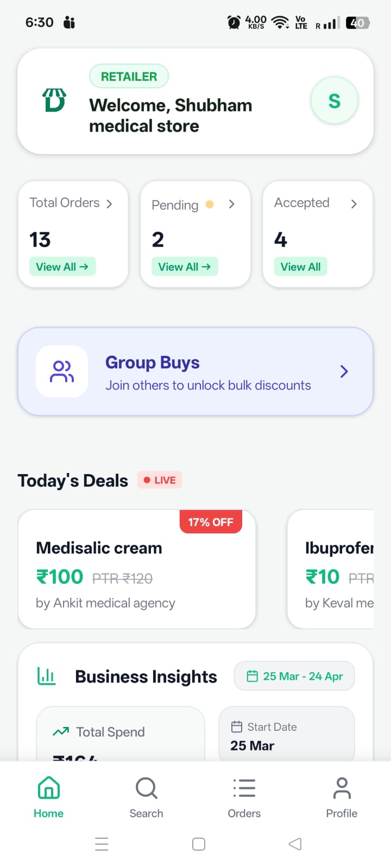Tap the Start Date calendar icon
The height and width of the screenshot is (868, 391).
pos(237,726)
